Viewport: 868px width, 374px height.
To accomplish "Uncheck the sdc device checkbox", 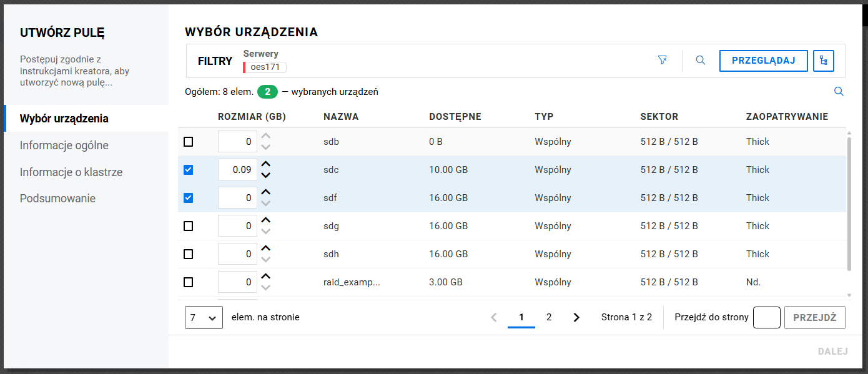I will pos(189,170).
